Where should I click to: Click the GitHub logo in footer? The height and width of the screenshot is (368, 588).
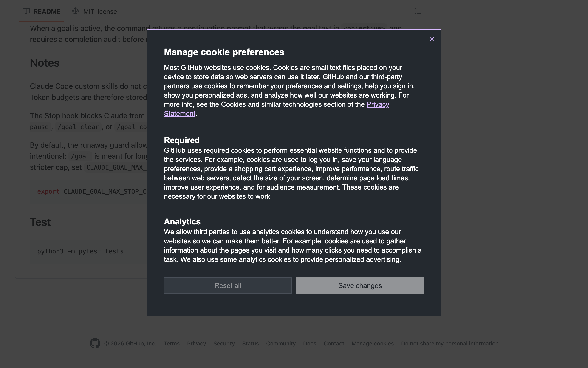pos(95,343)
